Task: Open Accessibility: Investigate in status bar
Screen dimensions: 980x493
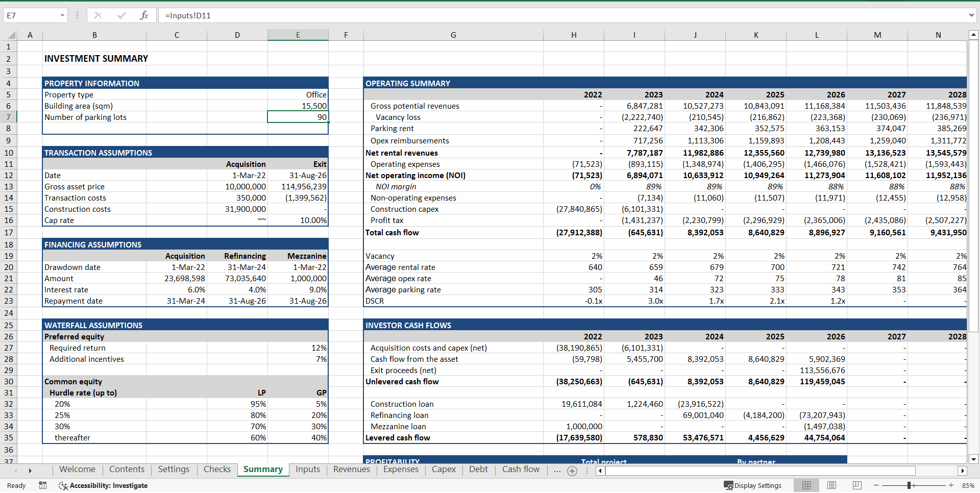Action: pyautogui.click(x=103, y=485)
